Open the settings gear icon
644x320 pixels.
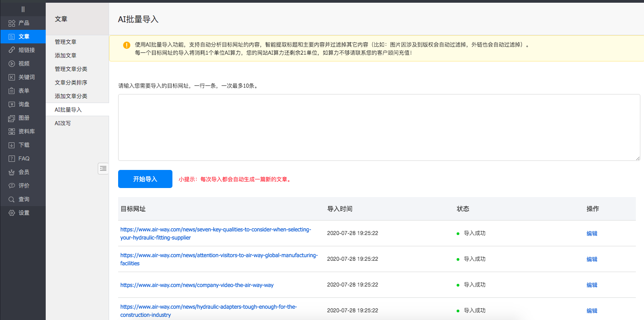point(12,213)
